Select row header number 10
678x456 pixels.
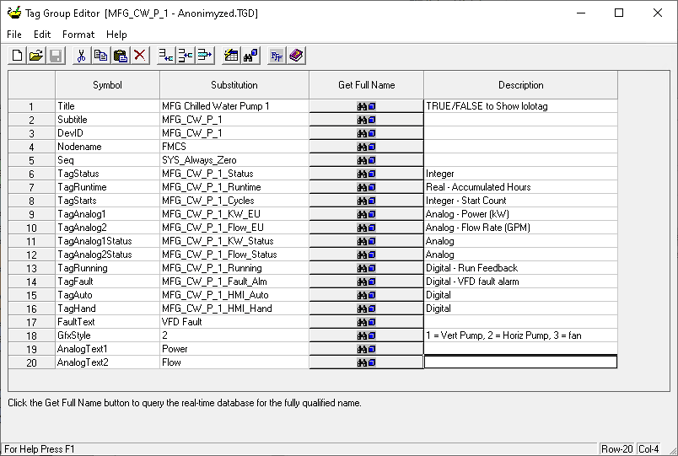(32, 228)
